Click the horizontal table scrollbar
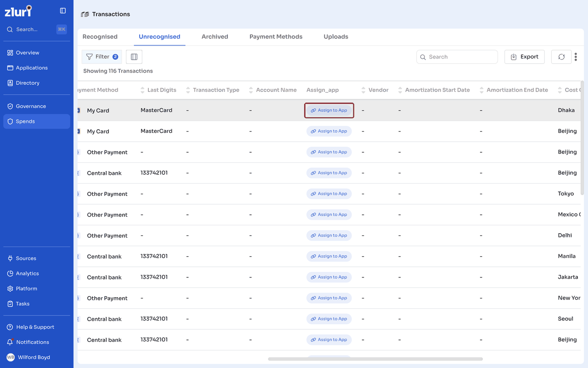Viewport: 588px width, 368px height. coord(375,359)
